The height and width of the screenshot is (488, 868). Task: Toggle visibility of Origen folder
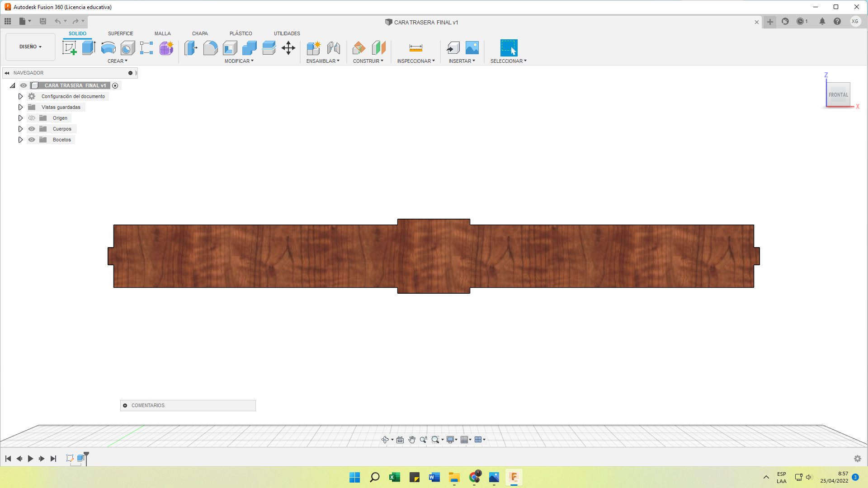pos(32,118)
